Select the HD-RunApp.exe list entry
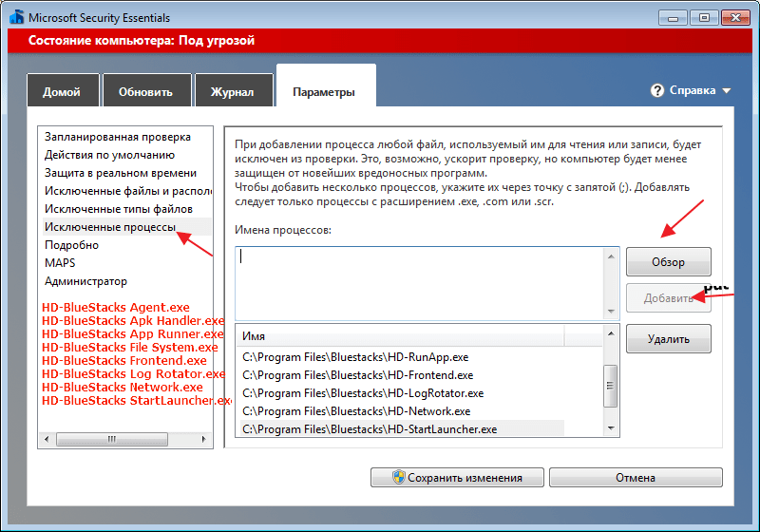This screenshot has height=532, width=760. pos(402,357)
